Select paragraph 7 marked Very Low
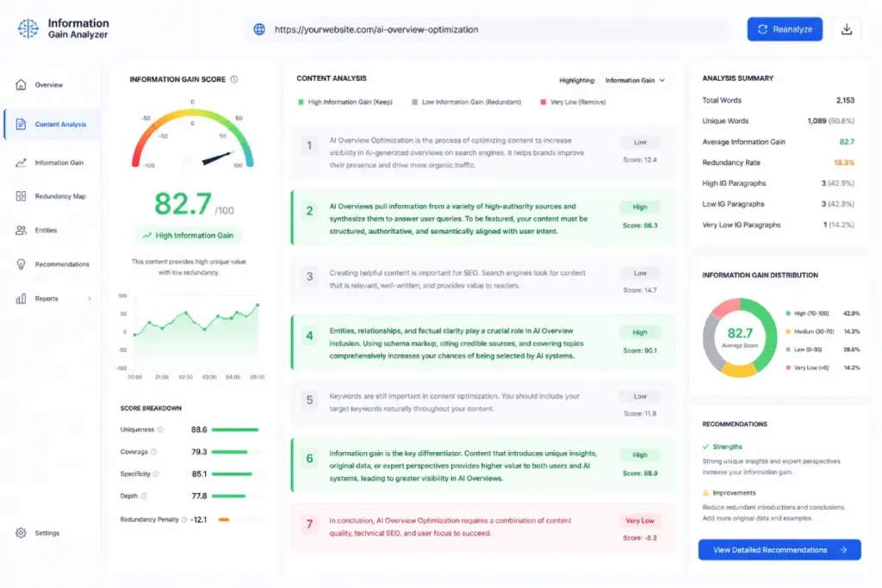 (x=482, y=527)
